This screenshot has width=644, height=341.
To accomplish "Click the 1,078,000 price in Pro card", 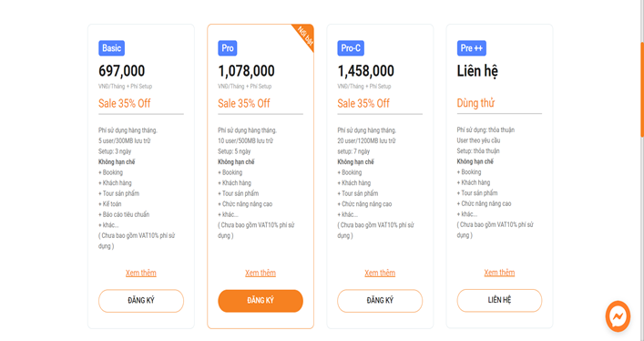I will (x=246, y=71).
